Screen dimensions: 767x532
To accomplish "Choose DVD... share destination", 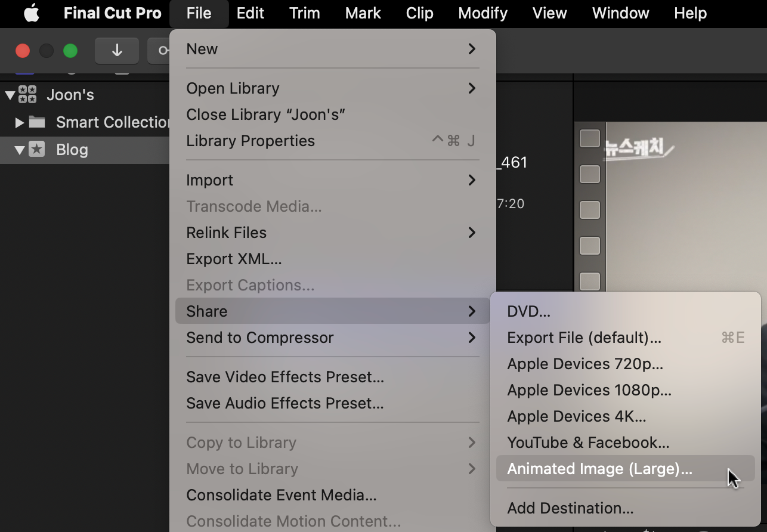I will click(x=626, y=311).
